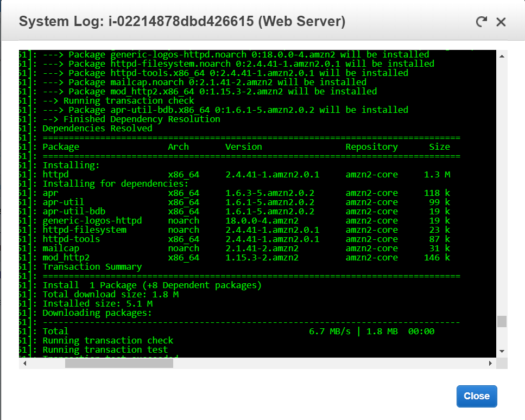Click 'Total download size: 1.8 M' line

110,294
